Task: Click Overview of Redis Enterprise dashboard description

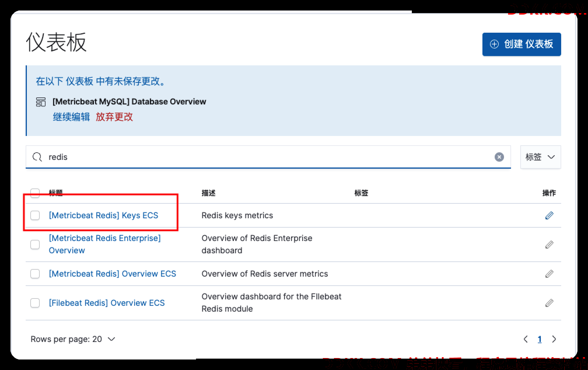Action: [257, 244]
